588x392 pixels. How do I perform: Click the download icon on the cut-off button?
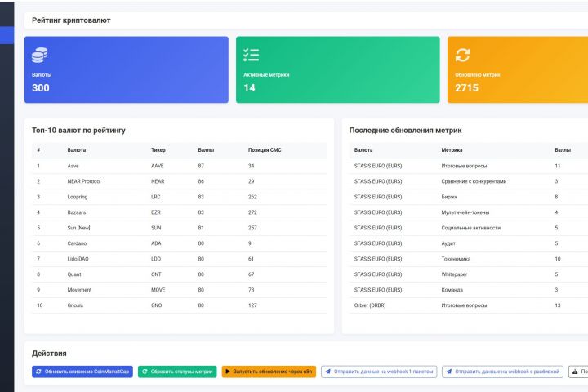575,372
